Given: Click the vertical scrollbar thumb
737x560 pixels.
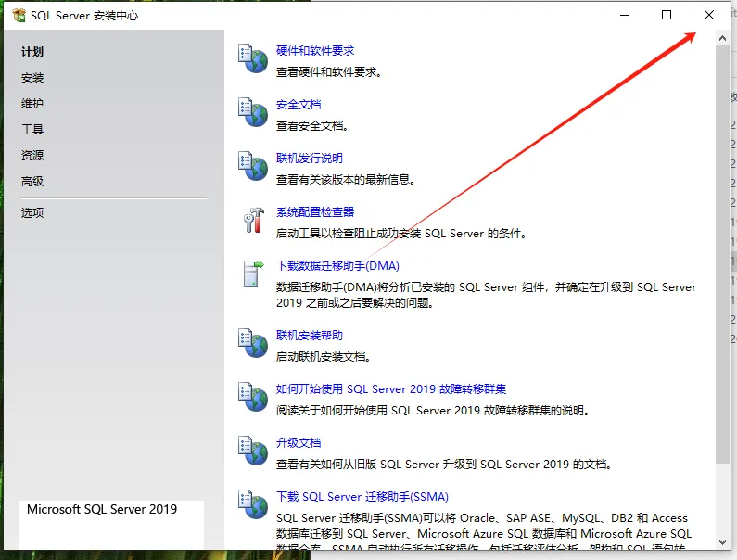Looking at the screenshot, I should tap(722, 254).
